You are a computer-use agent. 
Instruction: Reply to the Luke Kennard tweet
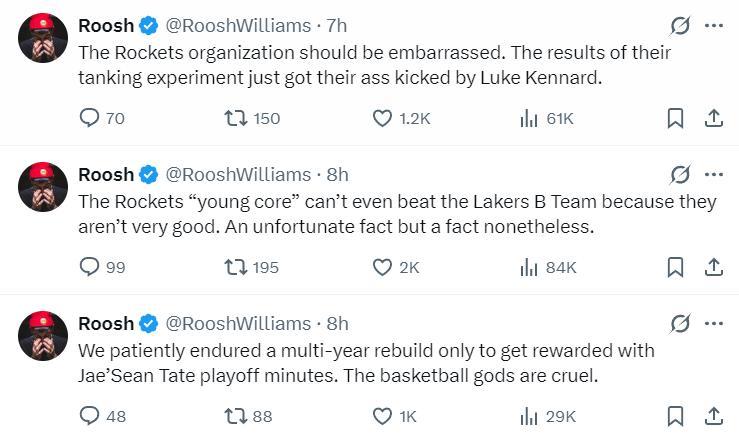(x=90, y=118)
